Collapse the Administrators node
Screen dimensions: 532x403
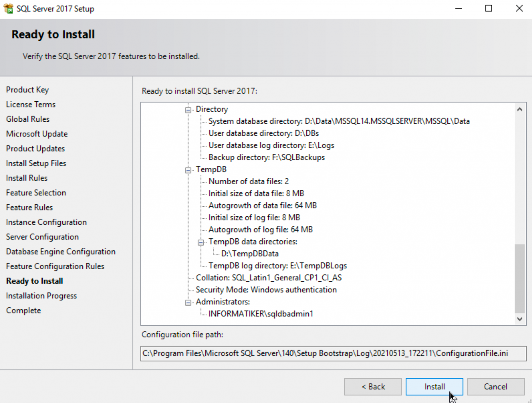click(188, 303)
